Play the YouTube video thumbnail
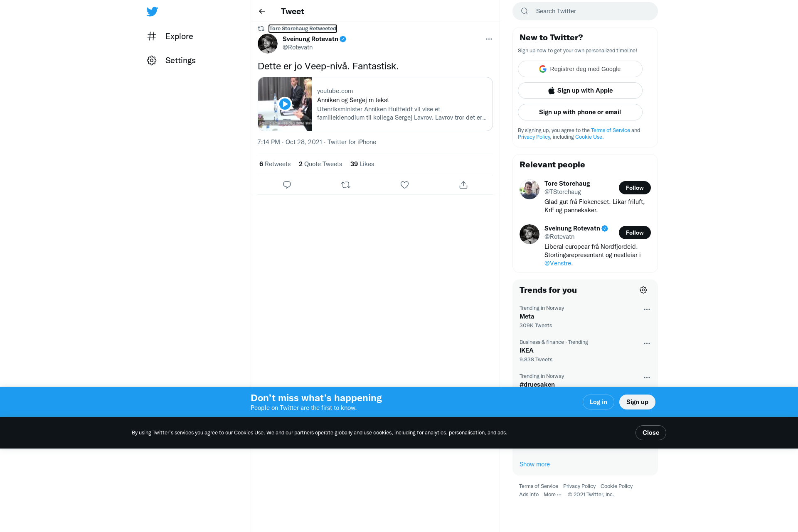Screen dimensions: 798x532 (285, 104)
